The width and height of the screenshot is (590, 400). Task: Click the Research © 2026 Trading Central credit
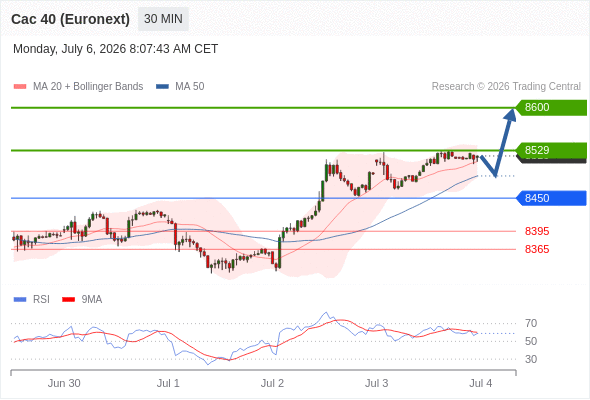(506, 87)
